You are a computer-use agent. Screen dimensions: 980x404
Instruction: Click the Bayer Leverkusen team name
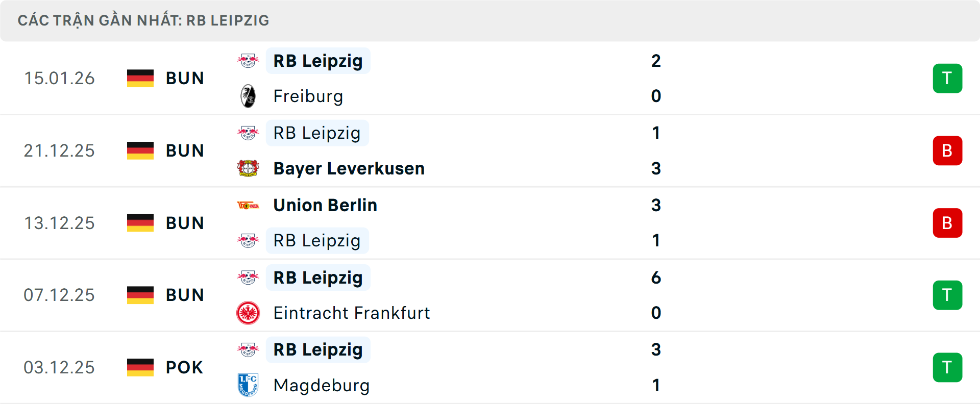(349, 168)
